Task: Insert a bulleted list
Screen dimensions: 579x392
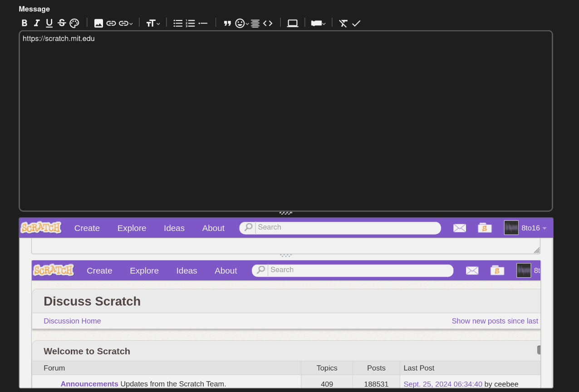Action: click(x=178, y=23)
